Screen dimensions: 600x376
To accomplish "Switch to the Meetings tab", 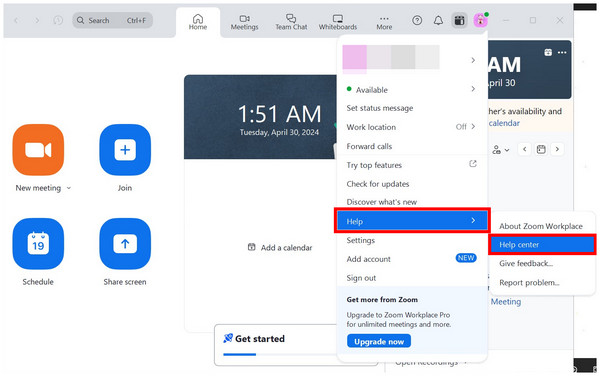I will (x=245, y=22).
